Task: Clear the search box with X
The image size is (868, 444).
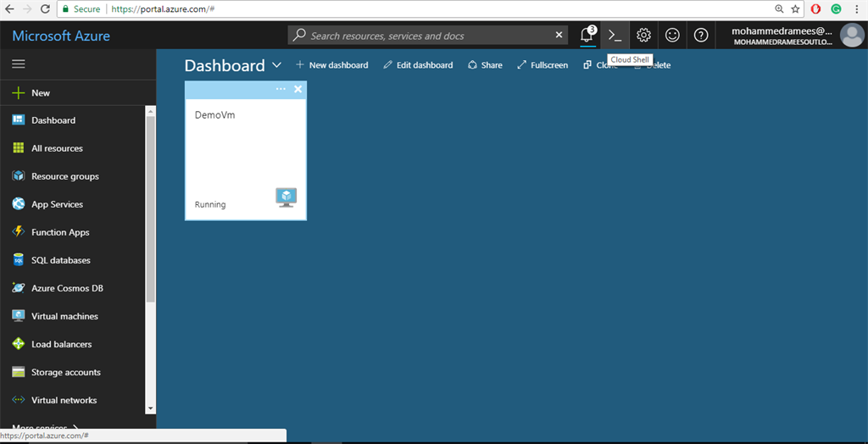Action: 559,36
